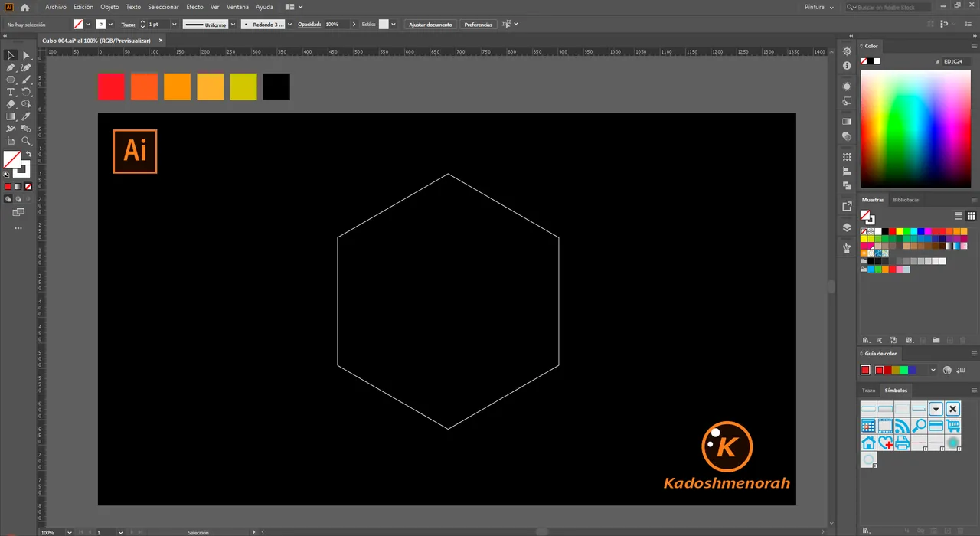Set paint mode to Color
This screenshot has height=536, width=980.
tap(8, 187)
